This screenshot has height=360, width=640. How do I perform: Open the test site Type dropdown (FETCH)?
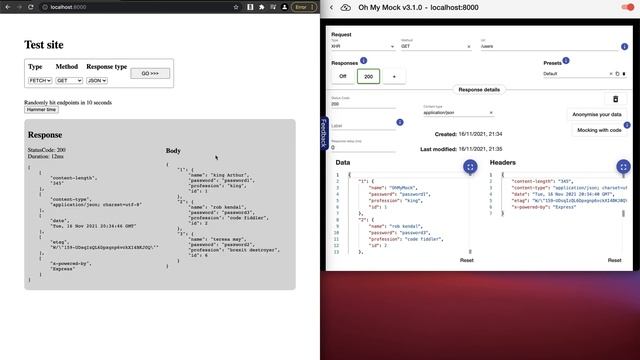coord(40,80)
